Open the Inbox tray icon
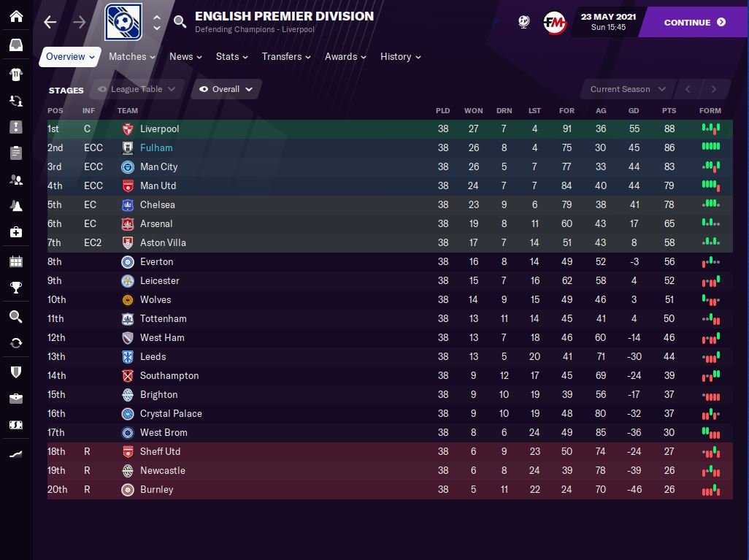The height and width of the screenshot is (560, 749). [x=16, y=45]
